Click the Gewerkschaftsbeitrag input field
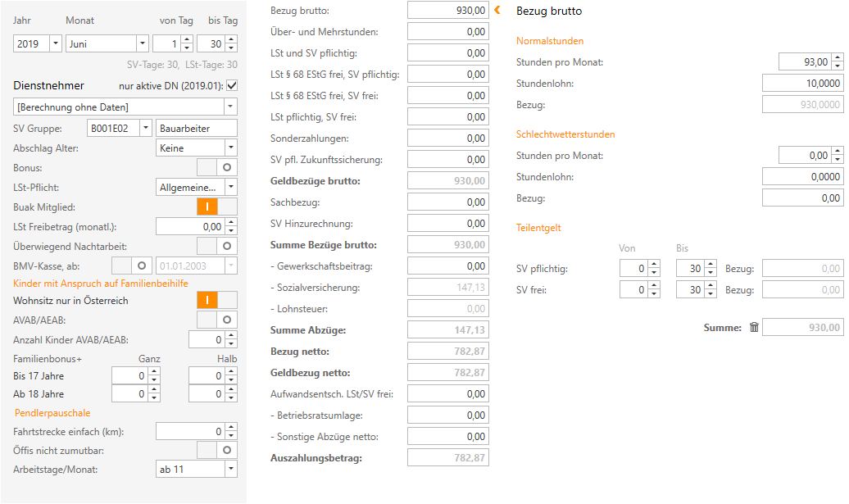Screen dimensions: 849x504 447,266
